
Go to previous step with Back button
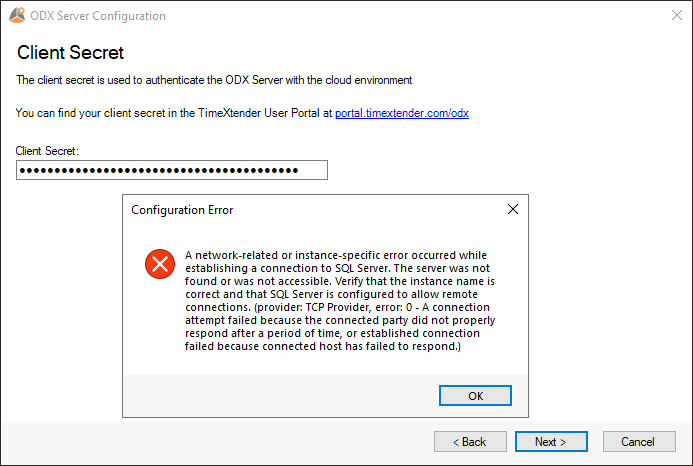click(x=470, y=442)
